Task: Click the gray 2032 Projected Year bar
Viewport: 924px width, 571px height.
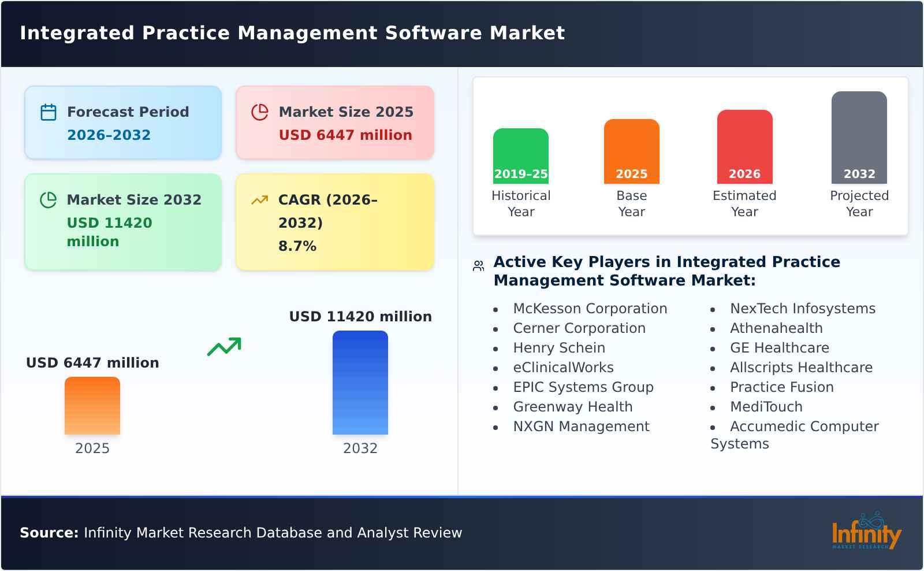Action: coord(859,138)
